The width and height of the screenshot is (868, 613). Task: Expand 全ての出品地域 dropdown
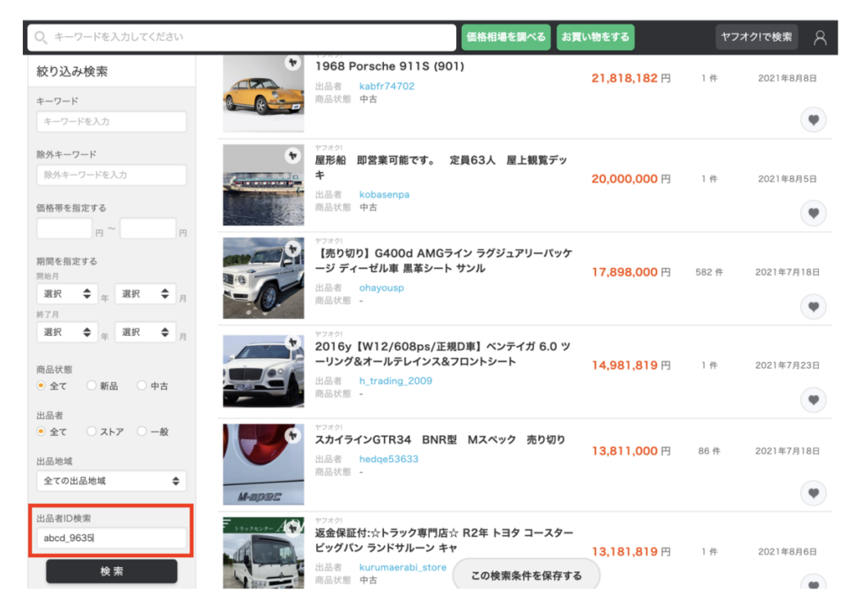111,481
